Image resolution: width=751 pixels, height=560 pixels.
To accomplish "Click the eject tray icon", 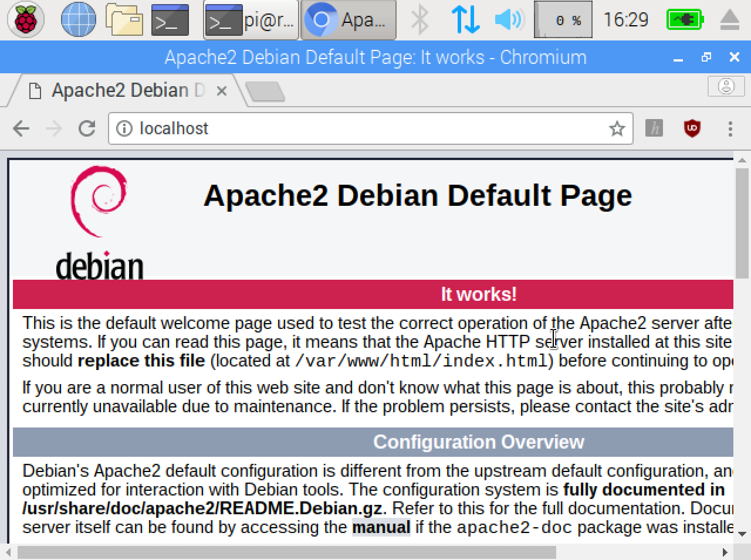I will 729,20.
